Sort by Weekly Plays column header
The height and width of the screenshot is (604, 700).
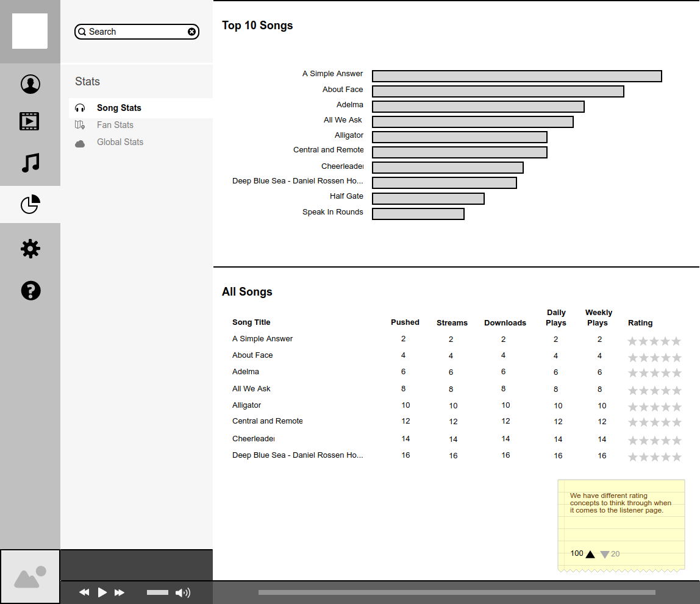click(599, 318)
